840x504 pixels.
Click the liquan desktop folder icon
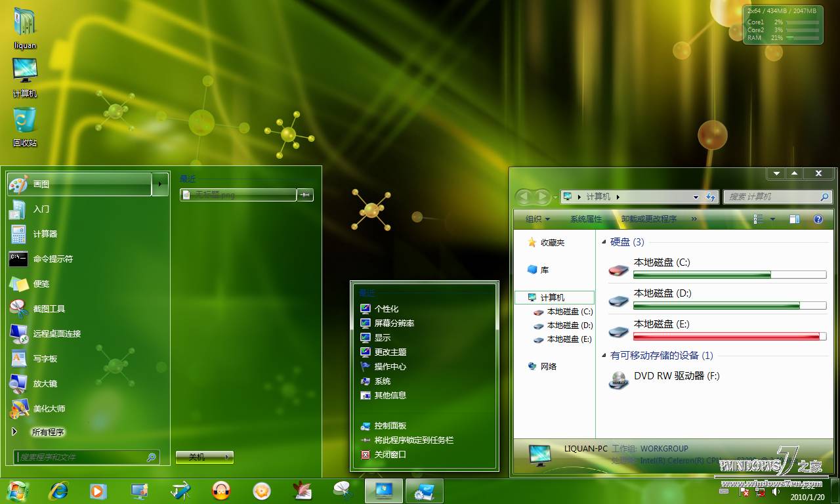pos(25,28)
